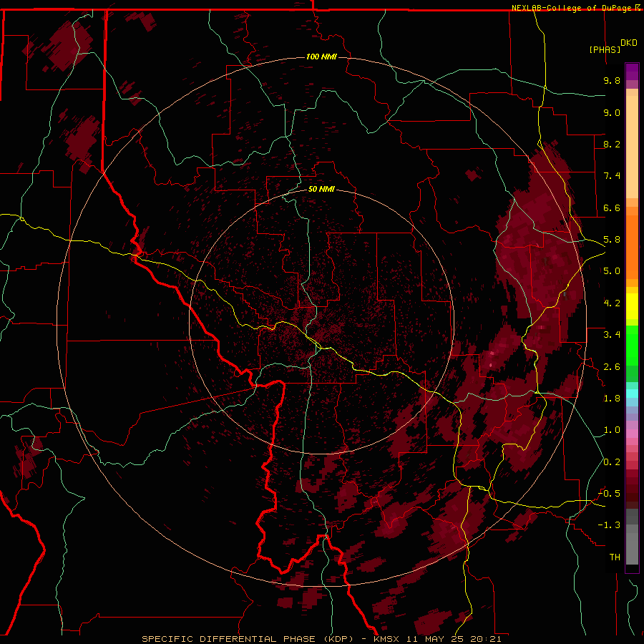
Task: Click the 20:21 timestamp in the caption
Action: [x=486, y=639]
